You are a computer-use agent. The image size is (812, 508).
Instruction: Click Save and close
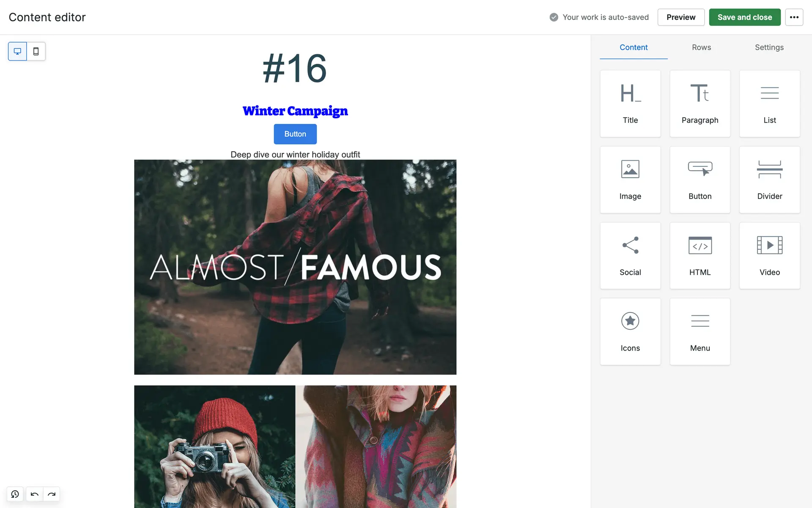point(744,17)
